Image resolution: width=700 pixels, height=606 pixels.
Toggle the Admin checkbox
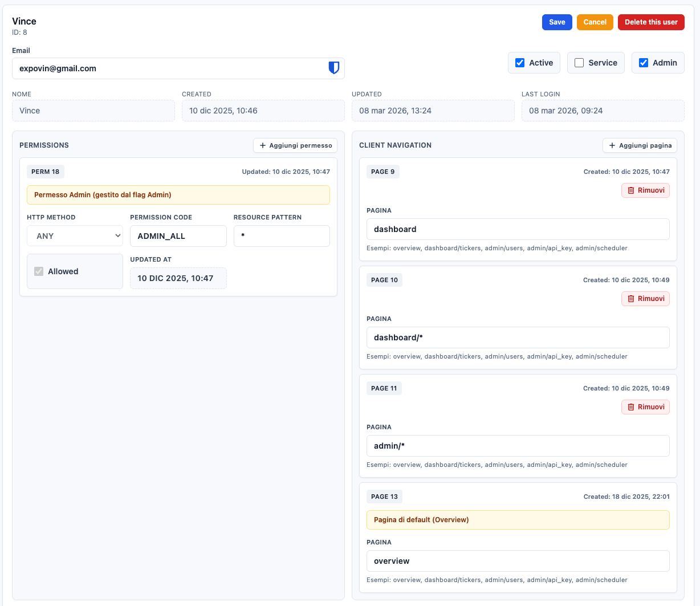point(644,63)
